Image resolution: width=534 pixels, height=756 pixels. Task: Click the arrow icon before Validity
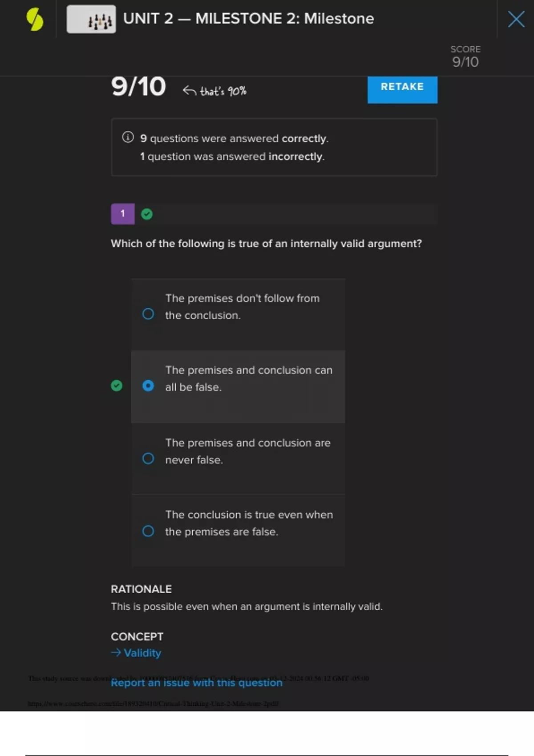point(116,652)
